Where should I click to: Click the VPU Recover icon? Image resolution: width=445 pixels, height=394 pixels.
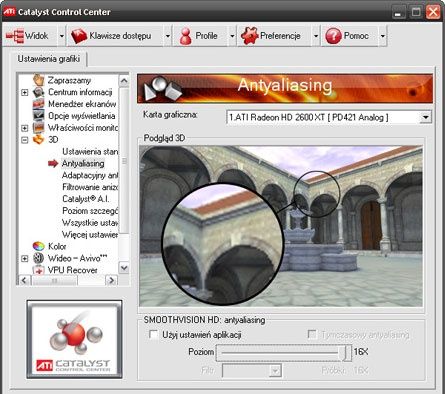coord(39,270)
